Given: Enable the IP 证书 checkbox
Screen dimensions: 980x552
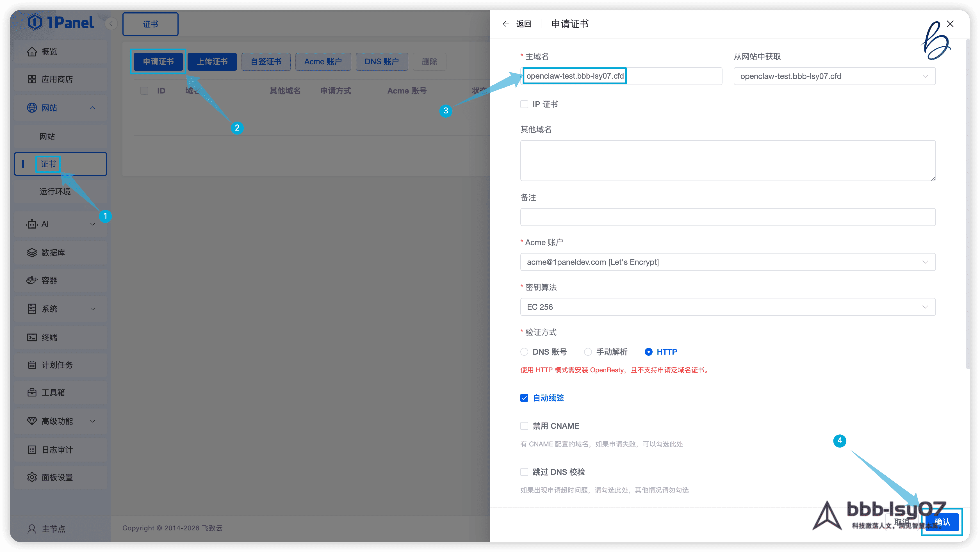Looking at the screenshot, I should pyautogui.click(x=524, y=104).
